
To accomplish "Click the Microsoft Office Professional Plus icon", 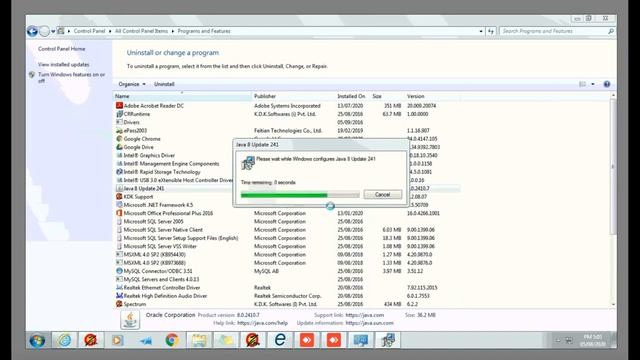I will click(x=119, y=213).
